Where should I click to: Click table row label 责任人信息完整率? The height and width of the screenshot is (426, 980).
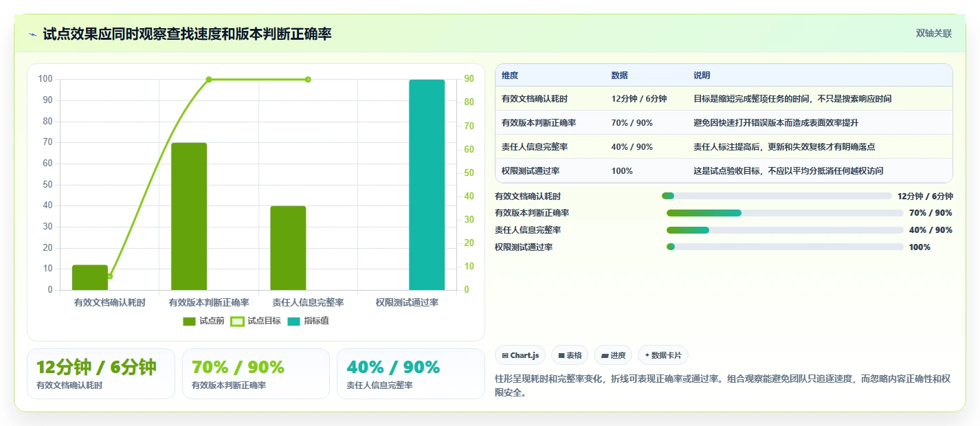point(535,147)
